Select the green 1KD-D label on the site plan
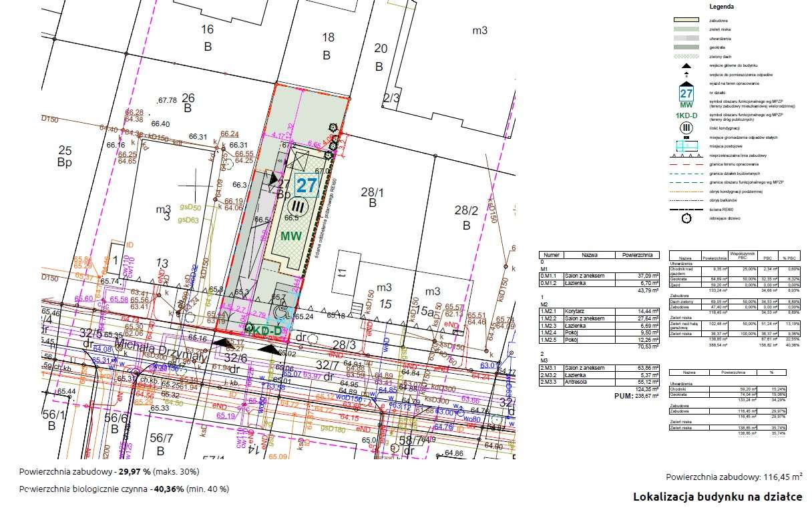 264,330
